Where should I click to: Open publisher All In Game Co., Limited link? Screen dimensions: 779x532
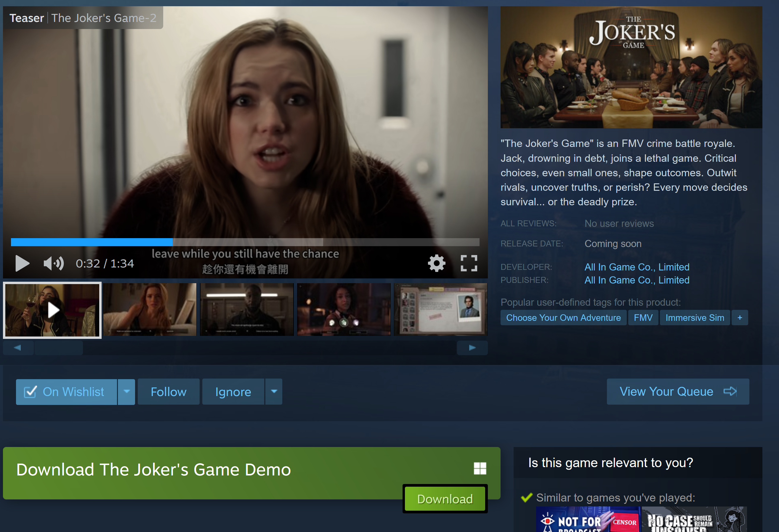tap(637, 280)
